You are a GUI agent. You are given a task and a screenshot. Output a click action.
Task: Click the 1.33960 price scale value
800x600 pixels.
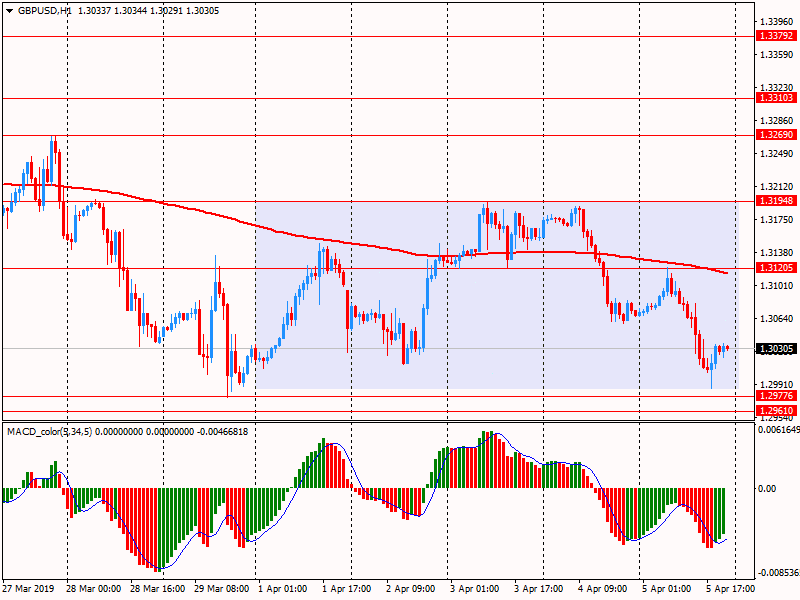coord(777,21)
